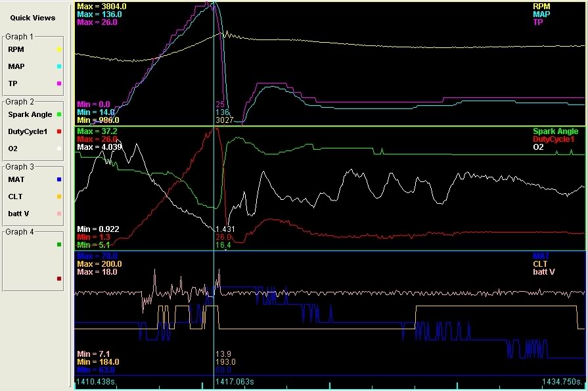The width and height of the screenshot is (588, 391).
Task: Select the CLT field in Graph 3
Action: (15, 196)
